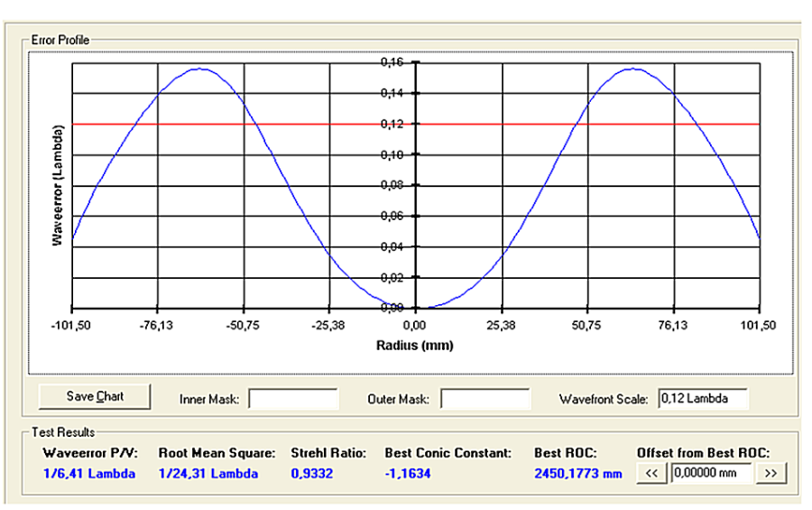The width and height of the screenshot is (812, 510).
Task: Click the Radius (mm) axis title
Action: click(x=416, y=345)
